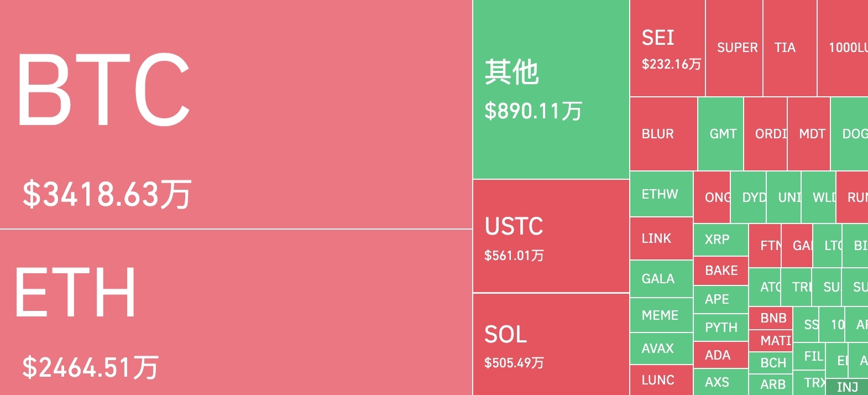Screen dimensions: 868x395
Task: Select the SEI $232.16万 tile
Action: point(668,48)
